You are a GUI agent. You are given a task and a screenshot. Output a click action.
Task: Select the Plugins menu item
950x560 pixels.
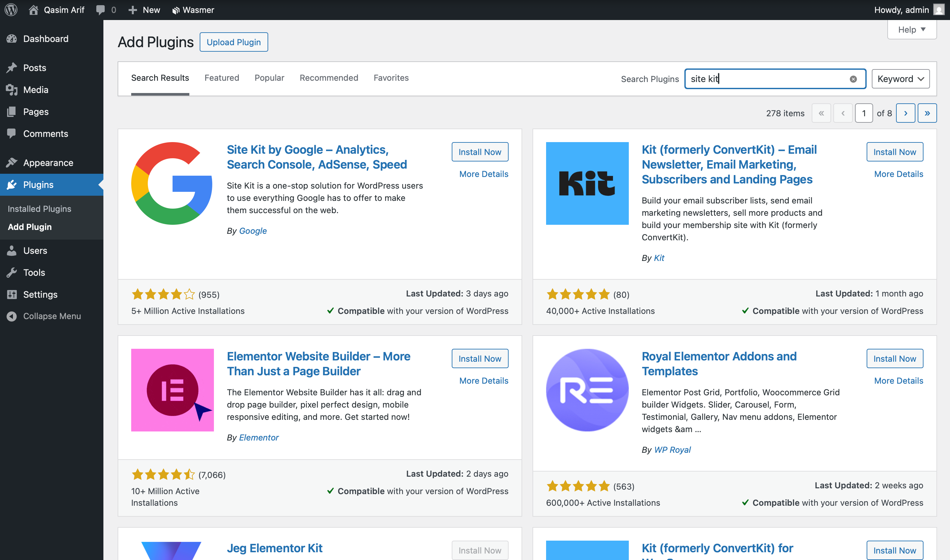coord(52,184)
